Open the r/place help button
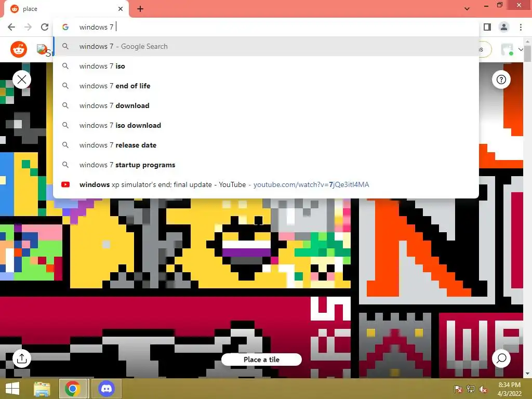Viewport: 532px width, 399px height. (501, 79)
